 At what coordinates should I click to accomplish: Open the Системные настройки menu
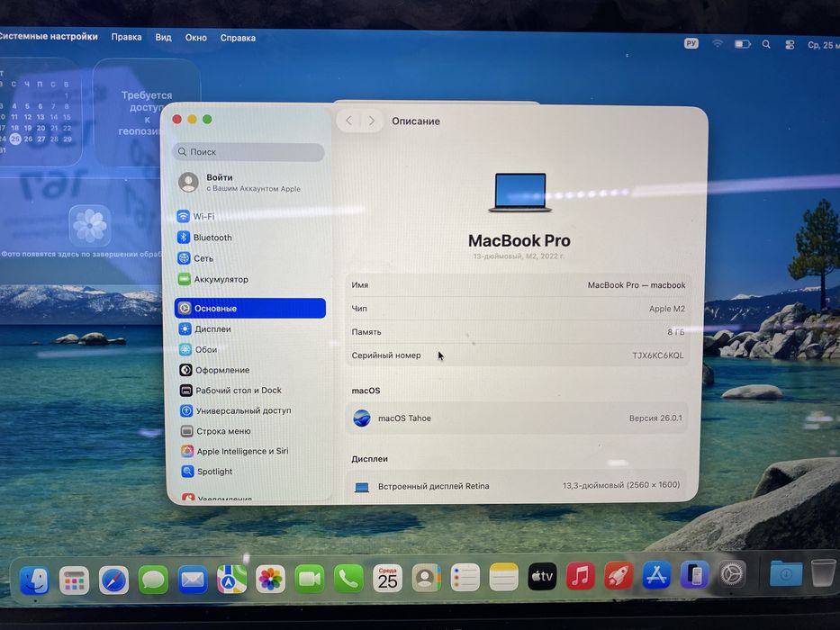pyautogui.click(x=49, y=36)
